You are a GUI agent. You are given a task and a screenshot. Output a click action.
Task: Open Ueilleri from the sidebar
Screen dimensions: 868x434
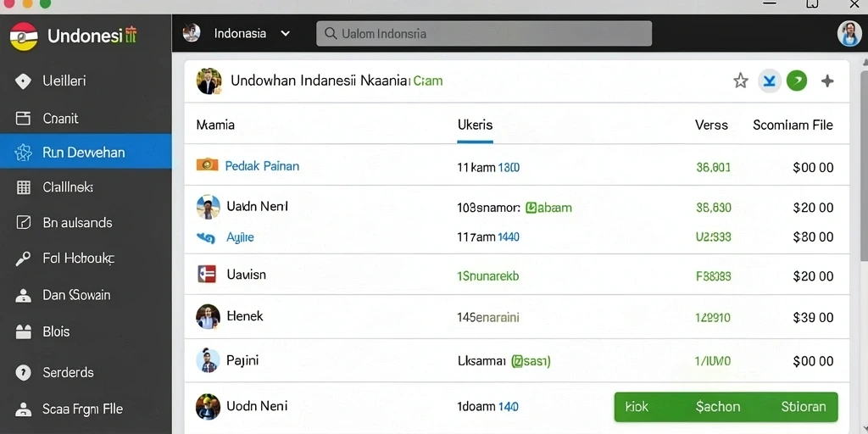coord(86,81)
